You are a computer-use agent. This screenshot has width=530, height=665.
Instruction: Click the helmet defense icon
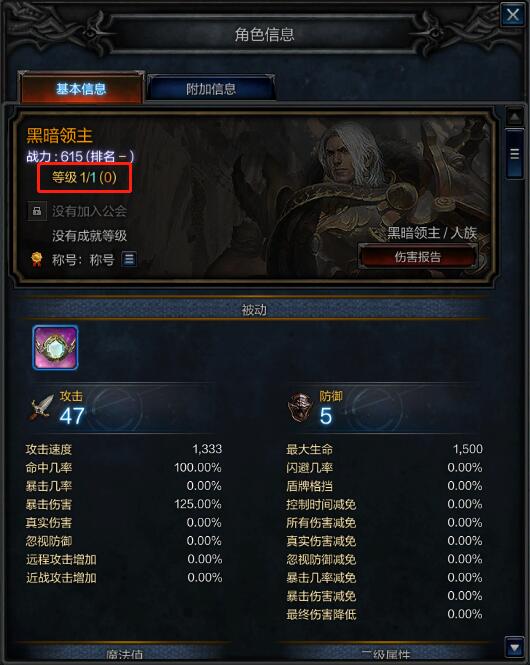point(300,407)
